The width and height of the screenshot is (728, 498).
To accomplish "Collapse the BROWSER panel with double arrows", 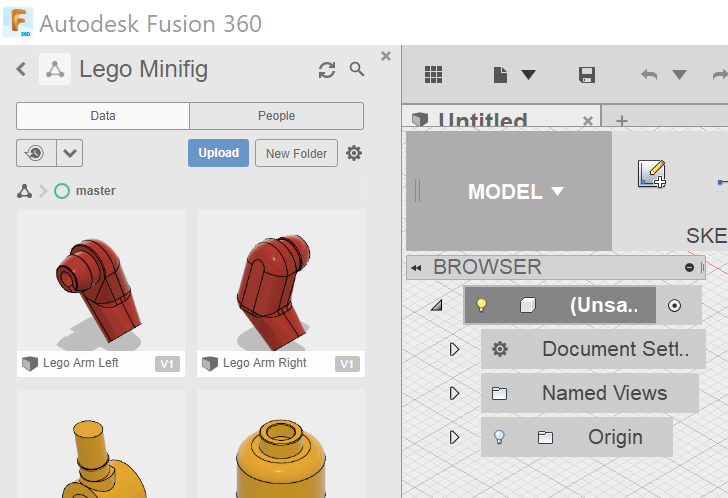I will tap(416, 268).
